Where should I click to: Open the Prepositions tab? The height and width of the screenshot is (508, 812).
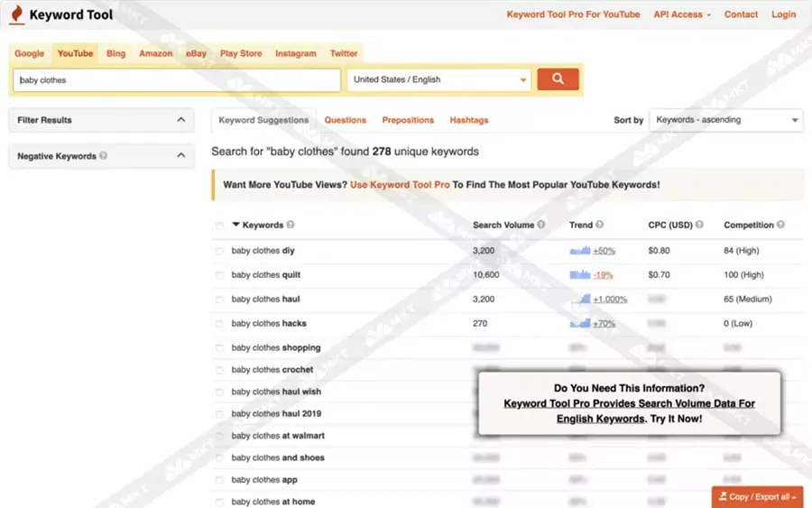(408, 120)
